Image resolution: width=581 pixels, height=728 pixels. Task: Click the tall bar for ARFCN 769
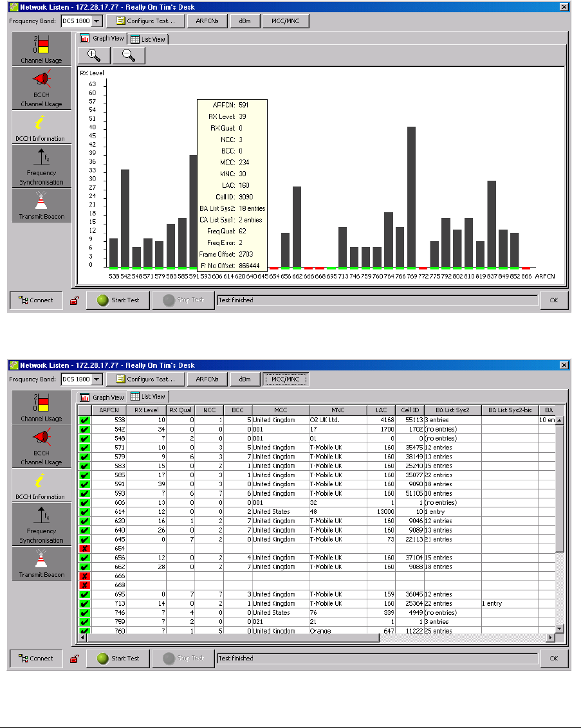pos(412,197)
